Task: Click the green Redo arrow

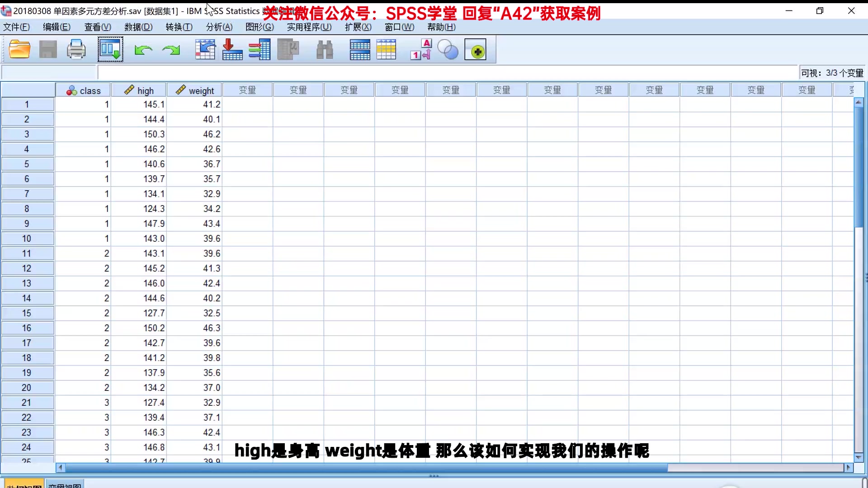Action: point(171,50)
